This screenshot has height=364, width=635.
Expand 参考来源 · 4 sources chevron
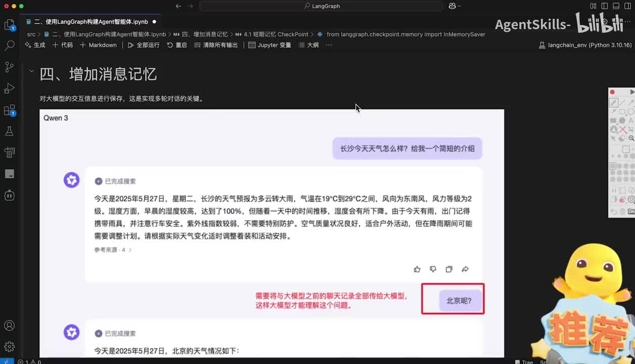point(130,250)
